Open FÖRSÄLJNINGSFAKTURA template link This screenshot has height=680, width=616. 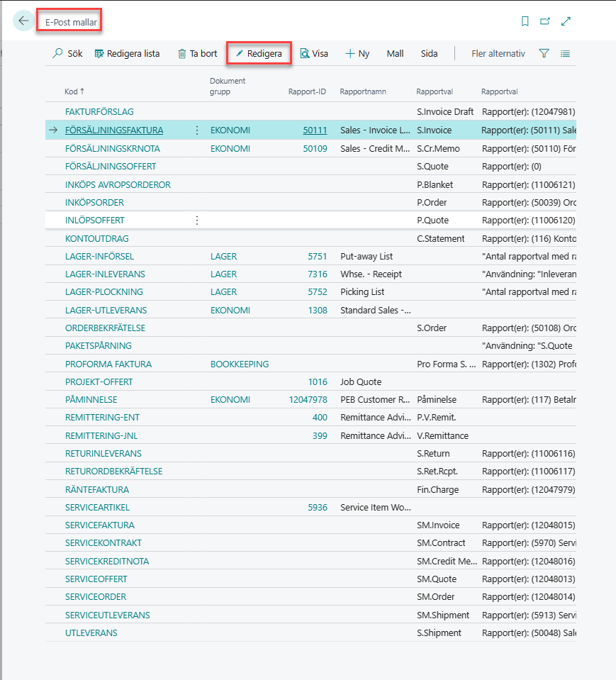(x=114, y=130)
